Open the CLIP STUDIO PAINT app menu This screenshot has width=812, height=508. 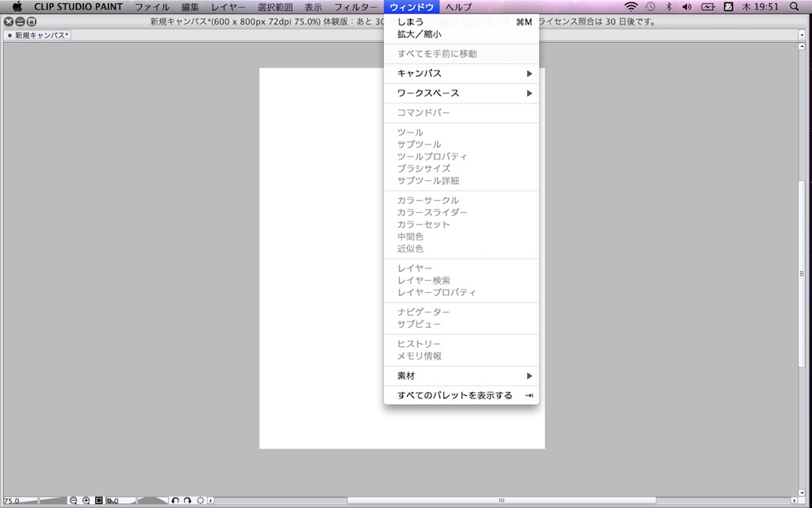79,6
